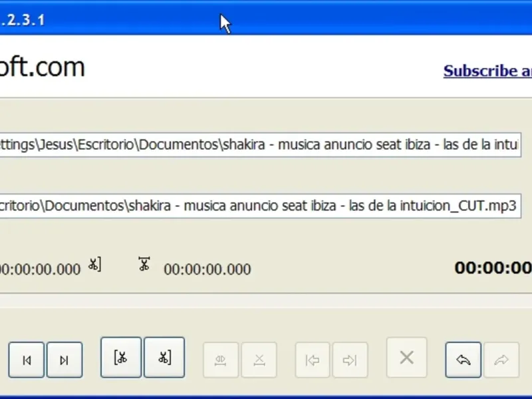Undo last action with the back arrow

pyautogui.click(x=463, y=360)
